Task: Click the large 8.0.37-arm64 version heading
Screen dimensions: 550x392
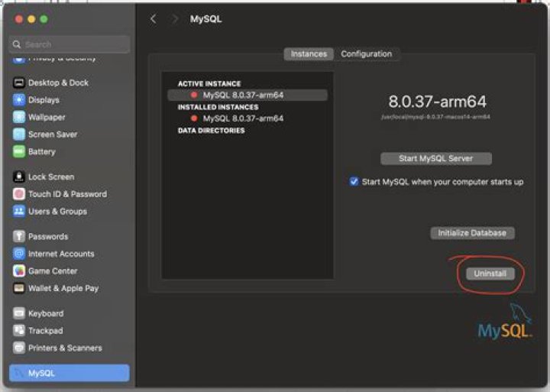Action: click(437, 102)
